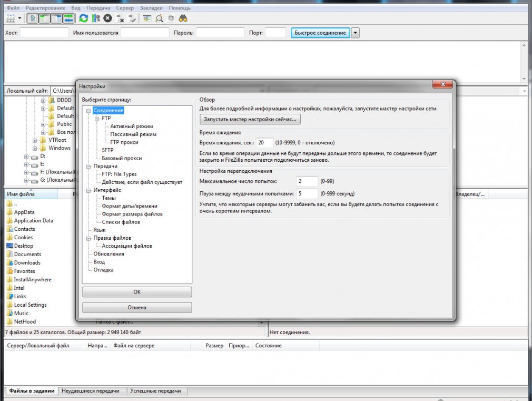Click into the Пароль field
The height and width of the screenshot is (401, 532).
220,33
